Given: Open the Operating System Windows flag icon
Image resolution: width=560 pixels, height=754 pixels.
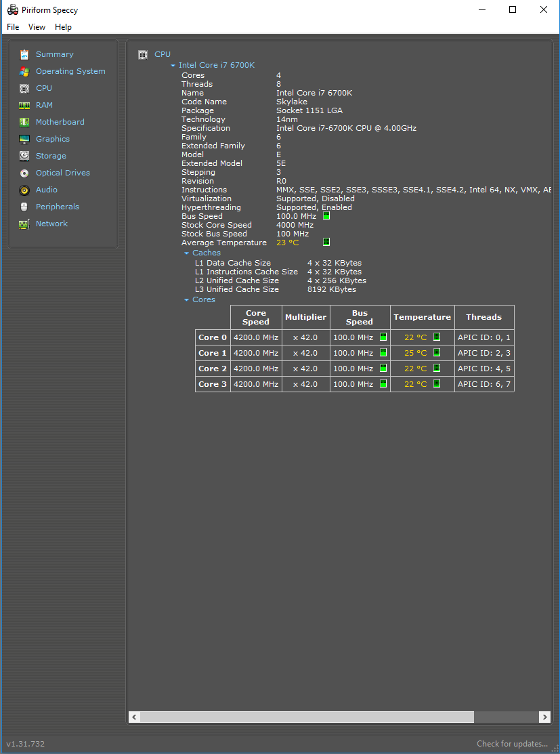Looking at the screenshot, I should (24, 71).
